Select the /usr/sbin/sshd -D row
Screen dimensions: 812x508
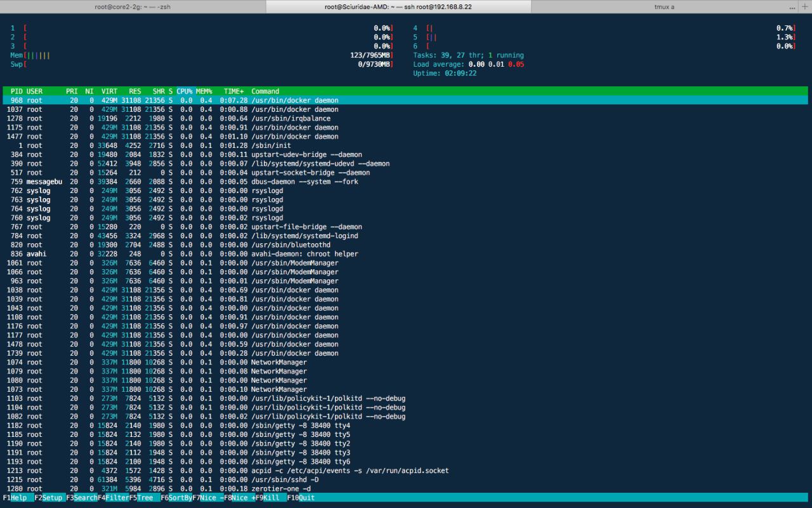click(406, 480)
